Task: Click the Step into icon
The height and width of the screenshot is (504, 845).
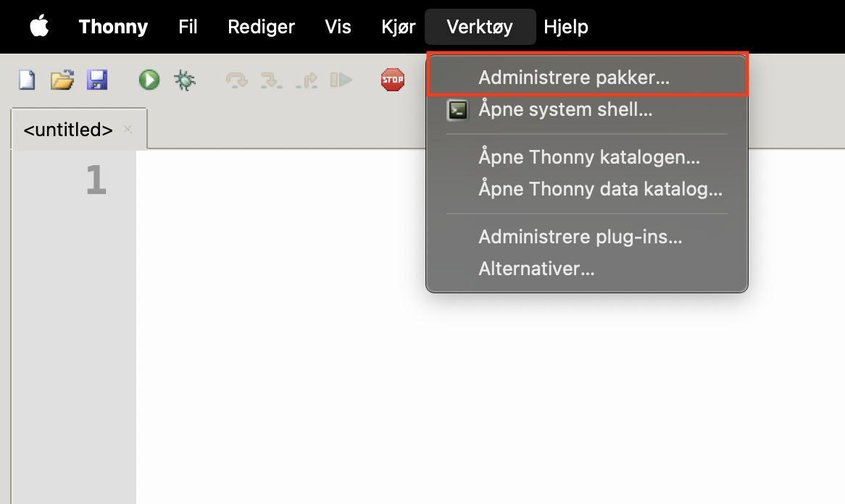Action: [271, 80]
